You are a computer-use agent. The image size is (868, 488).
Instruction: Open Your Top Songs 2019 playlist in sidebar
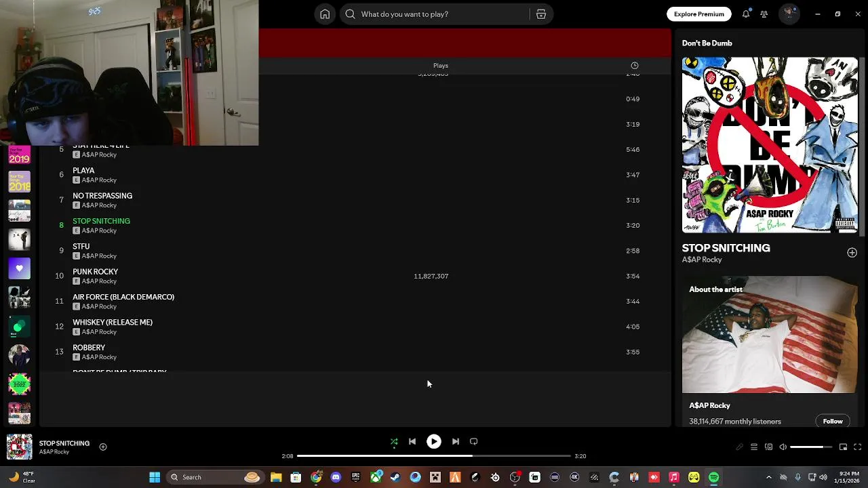click(19, 155)
